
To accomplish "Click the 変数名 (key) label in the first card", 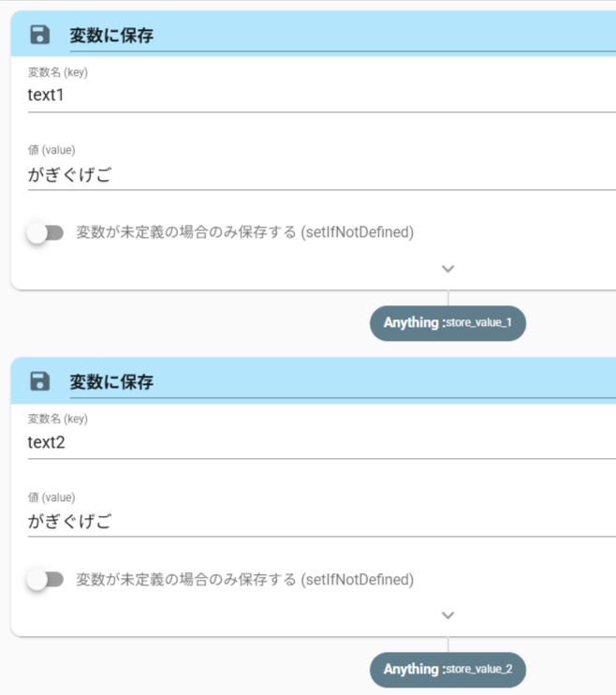I will coord(57,72).
